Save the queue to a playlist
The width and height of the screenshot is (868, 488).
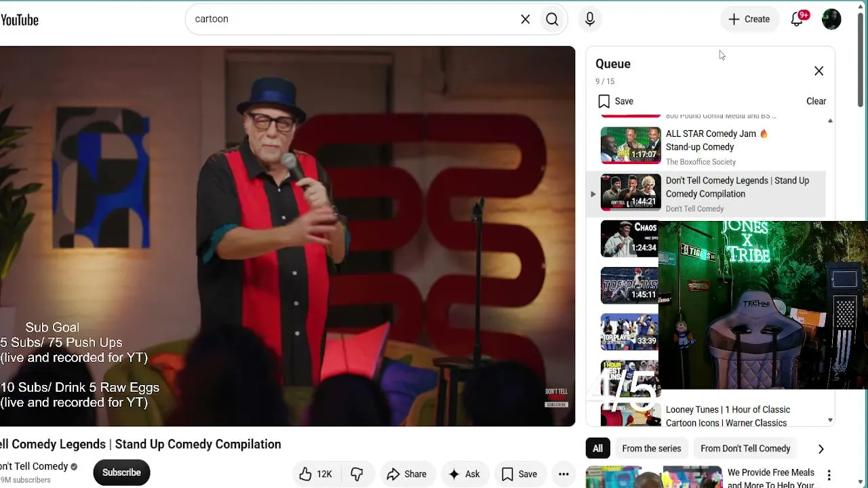tap(616, 101)
